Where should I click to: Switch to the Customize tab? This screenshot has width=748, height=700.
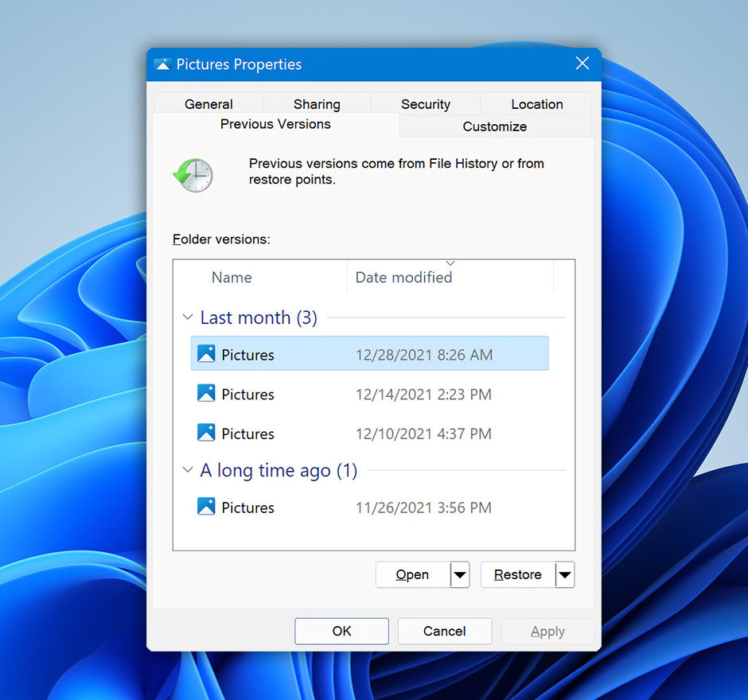(494, 126)
